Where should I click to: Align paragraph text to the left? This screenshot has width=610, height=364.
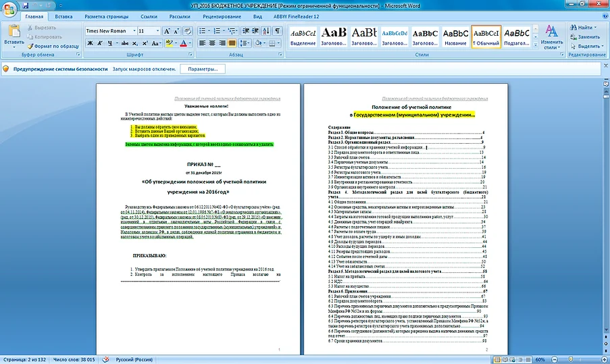tap(202, 43)
